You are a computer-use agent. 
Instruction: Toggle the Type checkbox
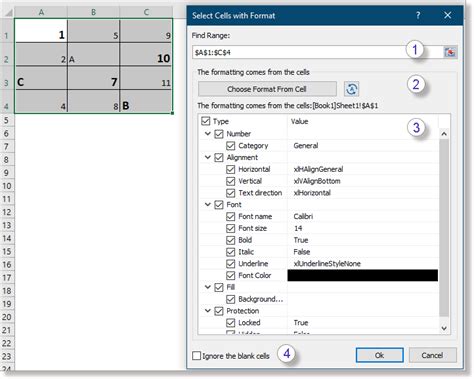pyautogui.click(x=206, y=121)
